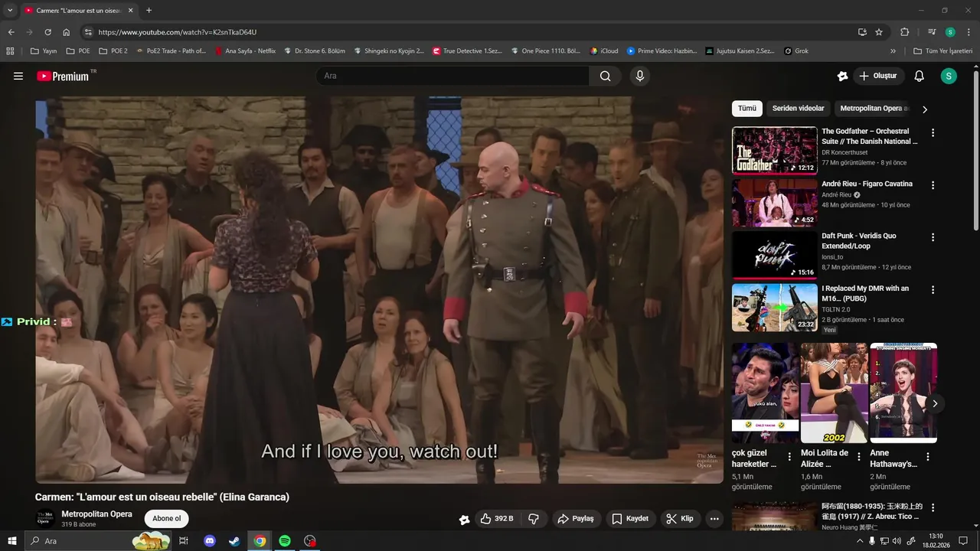Dislike the video with thumbs down
Image resolution: width=980 pixels, height=551 pixels.
534,519
